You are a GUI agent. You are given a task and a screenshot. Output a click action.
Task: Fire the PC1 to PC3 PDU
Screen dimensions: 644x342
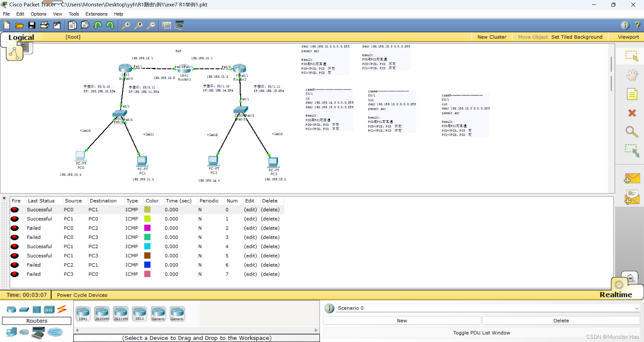tap(14, 256)
